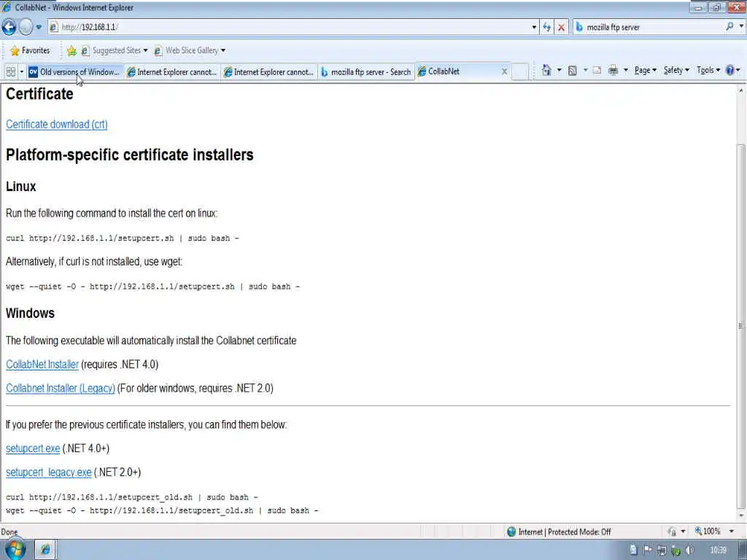The width and height of the screenshot is (747, 560).
Task: Click the Platform-specific certificate installers heading
Action: [x=130, y=155]
